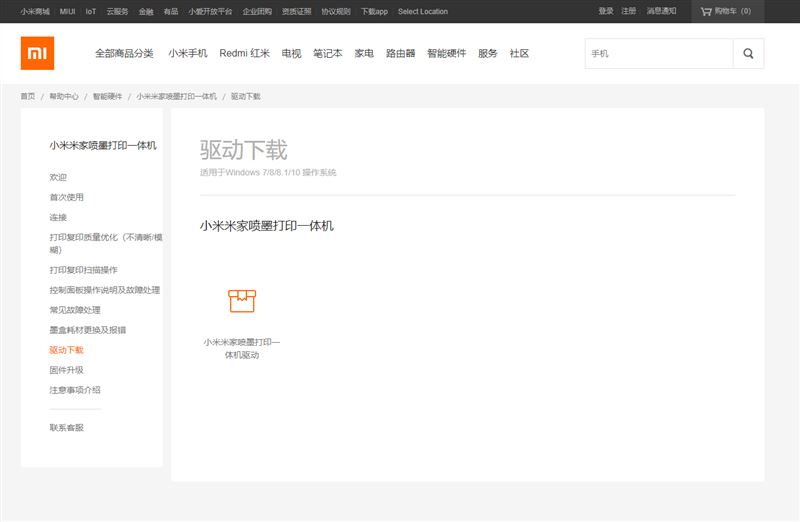Viewport: 800px width, 522px height.
Task: Open 协议规则 link
Action: 336,11
